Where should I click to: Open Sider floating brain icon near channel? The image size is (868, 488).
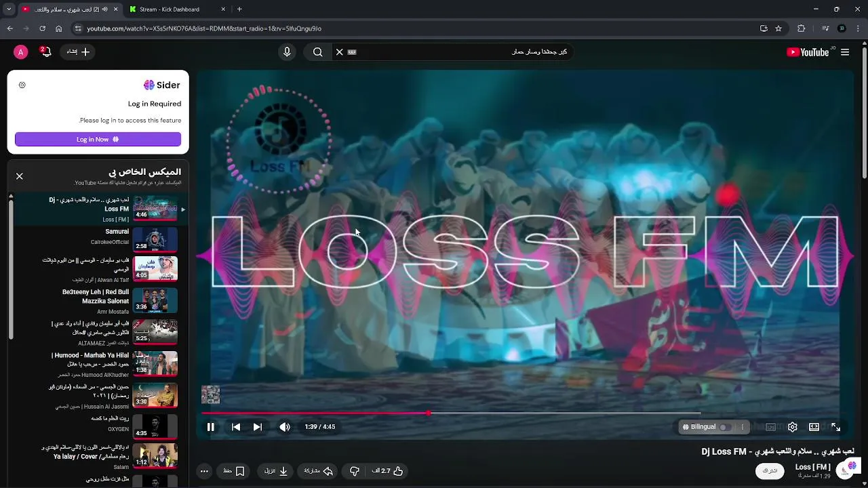852,466
